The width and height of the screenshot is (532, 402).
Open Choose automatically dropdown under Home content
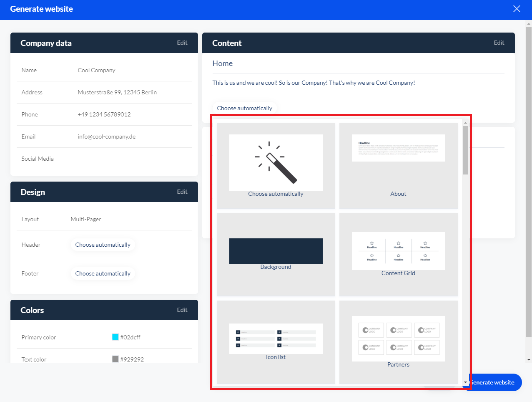(x=244, y=108)
